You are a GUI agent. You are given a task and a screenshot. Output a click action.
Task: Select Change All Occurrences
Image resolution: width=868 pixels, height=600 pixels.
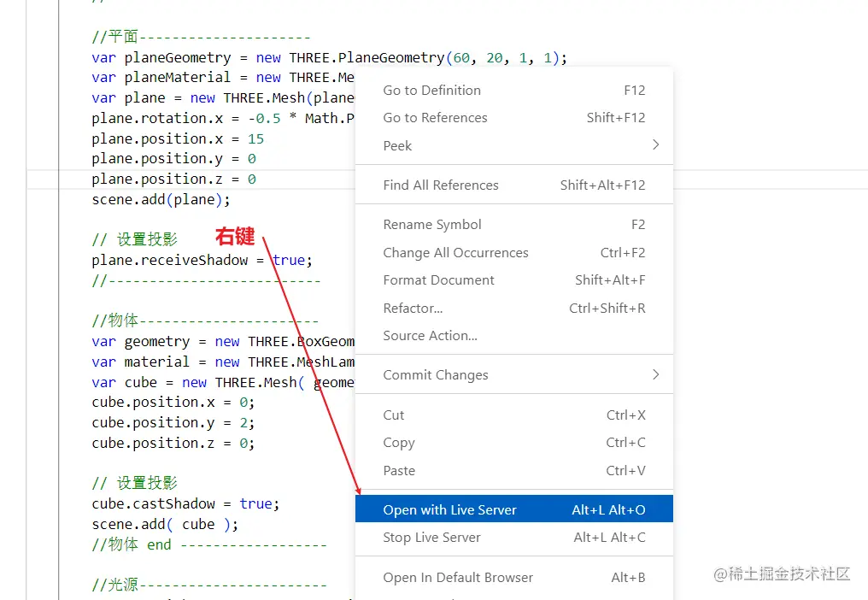(513, 253)
